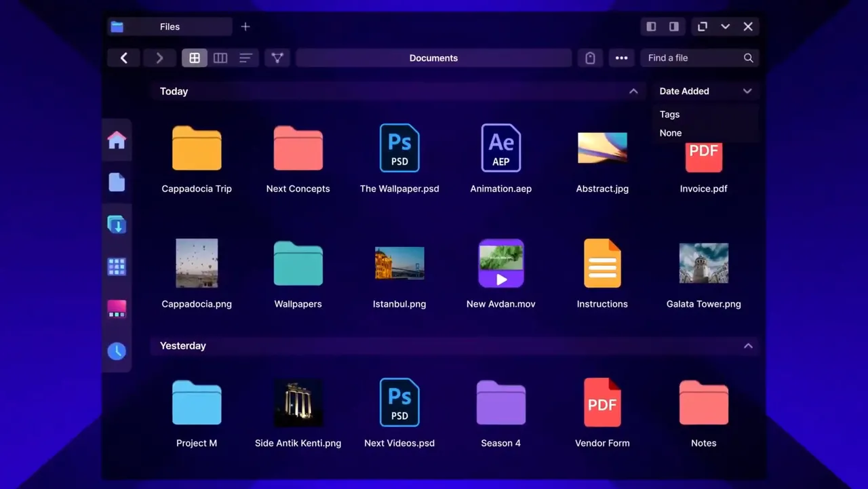Viewport: 868px width, 489px height.
Task: Go back to the previous folder
Action: 124,58
